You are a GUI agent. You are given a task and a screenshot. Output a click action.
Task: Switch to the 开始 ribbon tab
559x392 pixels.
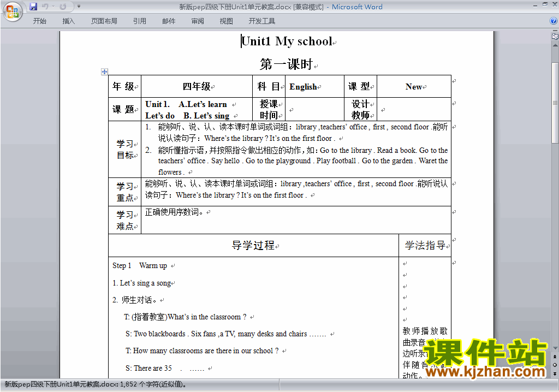tap(39, 21)
